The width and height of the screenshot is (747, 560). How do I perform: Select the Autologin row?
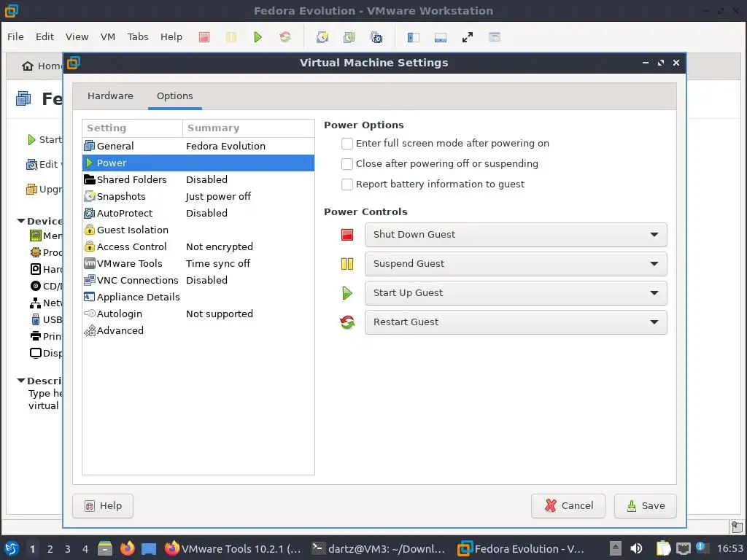198,314
